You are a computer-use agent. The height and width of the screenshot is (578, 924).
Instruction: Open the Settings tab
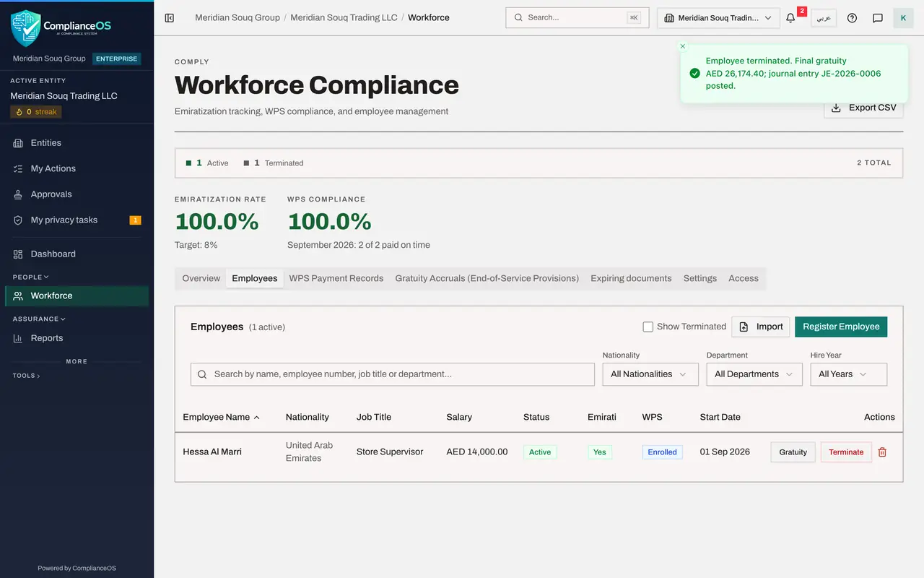(700, 278)
